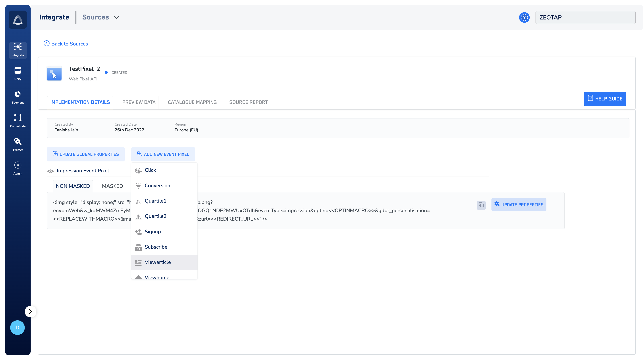The width and height of the screenshot is (644, 360).
Task: Switch to the Catalogue Mapping tab
Action: [x=192, y=102]
